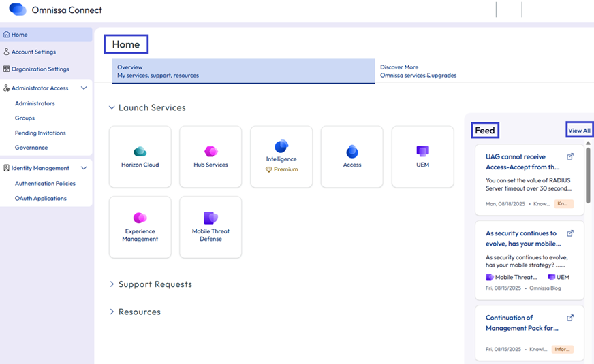Open 'Continuation of Management Pack for' article title

tap(522, 322)
